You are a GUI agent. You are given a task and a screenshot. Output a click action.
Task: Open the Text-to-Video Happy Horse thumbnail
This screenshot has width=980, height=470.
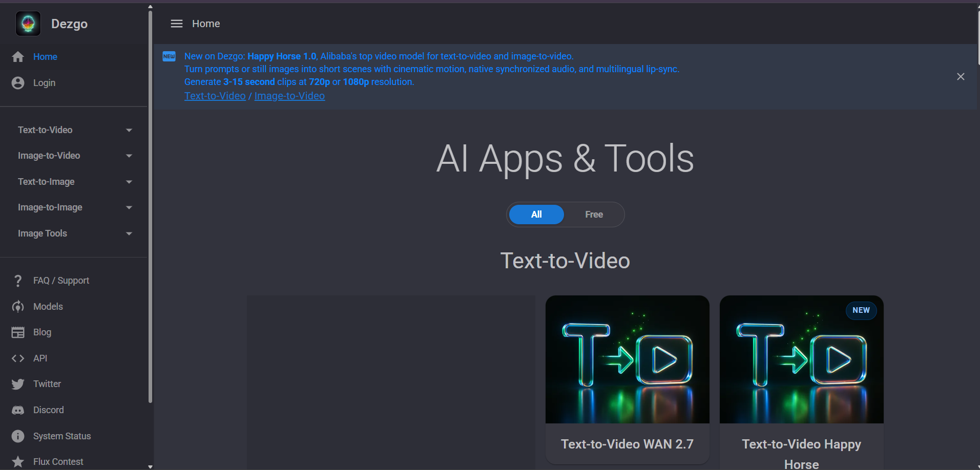tap(802, 359)
